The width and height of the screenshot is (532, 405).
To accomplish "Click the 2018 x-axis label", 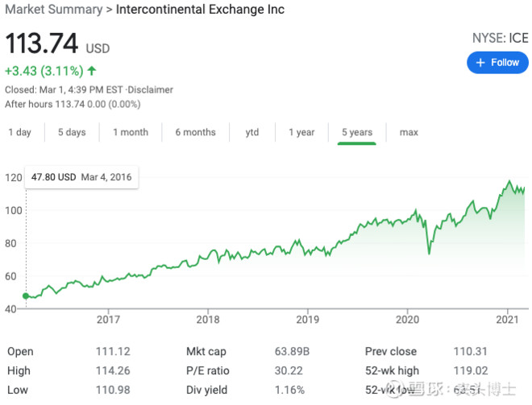I will 208,320.
